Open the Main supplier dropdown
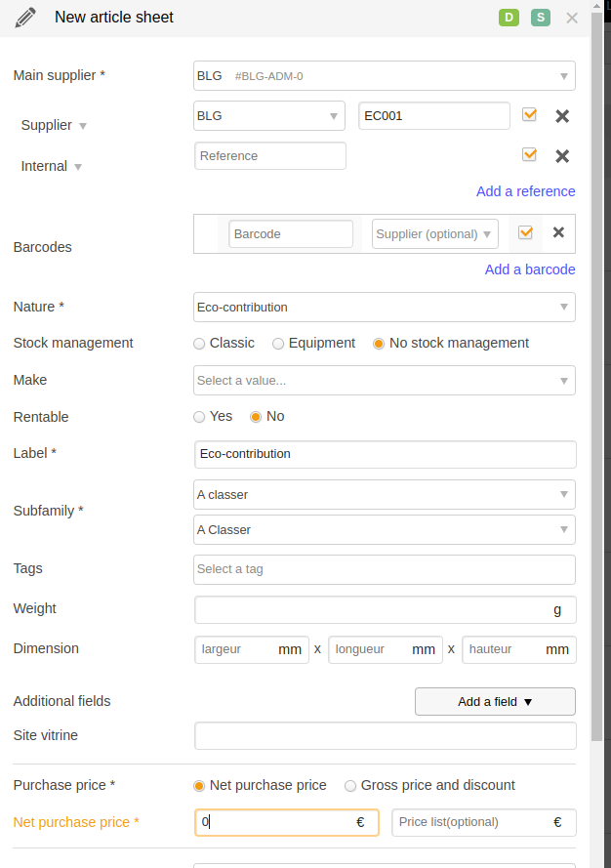Image resolution: width=611 pixels, height=868 pixels. pyautogui.click(x=385, y=76)
